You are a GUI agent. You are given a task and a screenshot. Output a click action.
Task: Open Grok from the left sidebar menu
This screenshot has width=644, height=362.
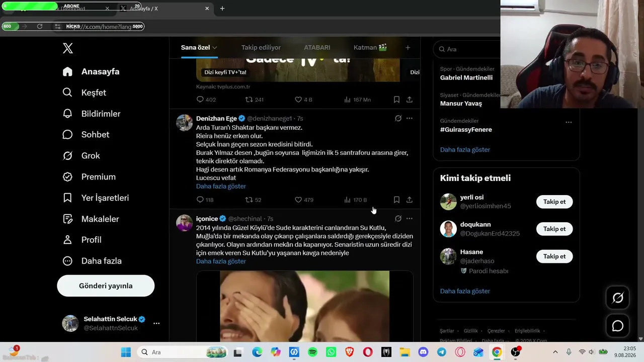[81, 155]
